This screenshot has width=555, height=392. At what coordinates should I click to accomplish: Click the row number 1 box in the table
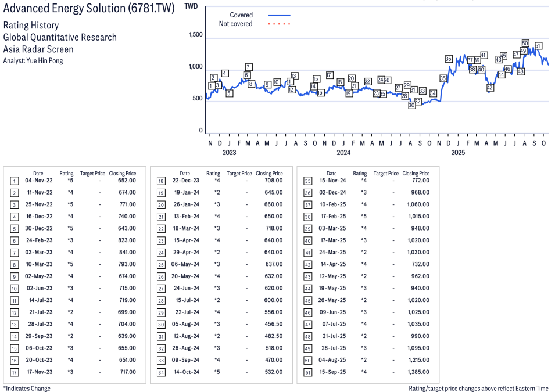pos(14,181)
